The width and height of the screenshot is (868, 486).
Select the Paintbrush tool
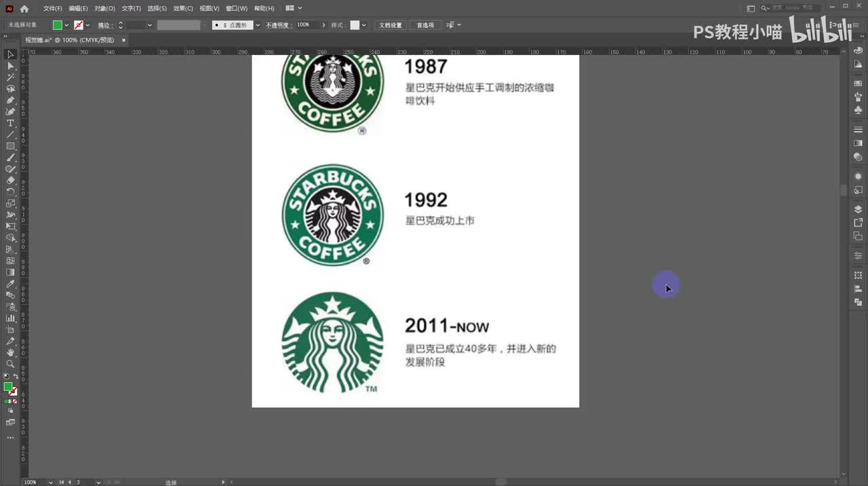(x=10, y=157)
